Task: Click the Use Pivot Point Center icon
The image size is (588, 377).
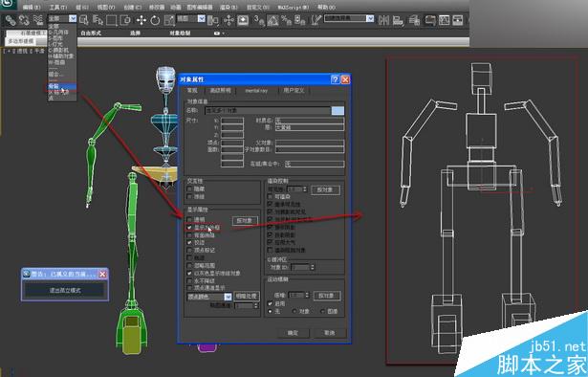Action: click(213, 20)
